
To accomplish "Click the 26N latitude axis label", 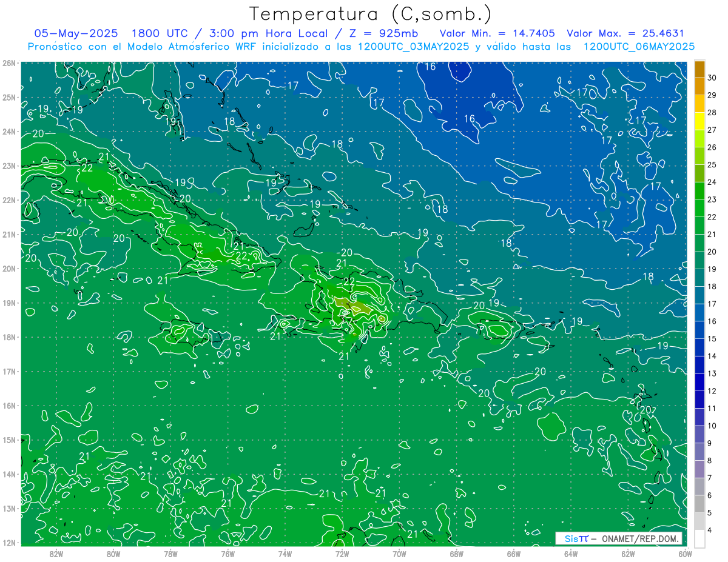I will point(8,63).
